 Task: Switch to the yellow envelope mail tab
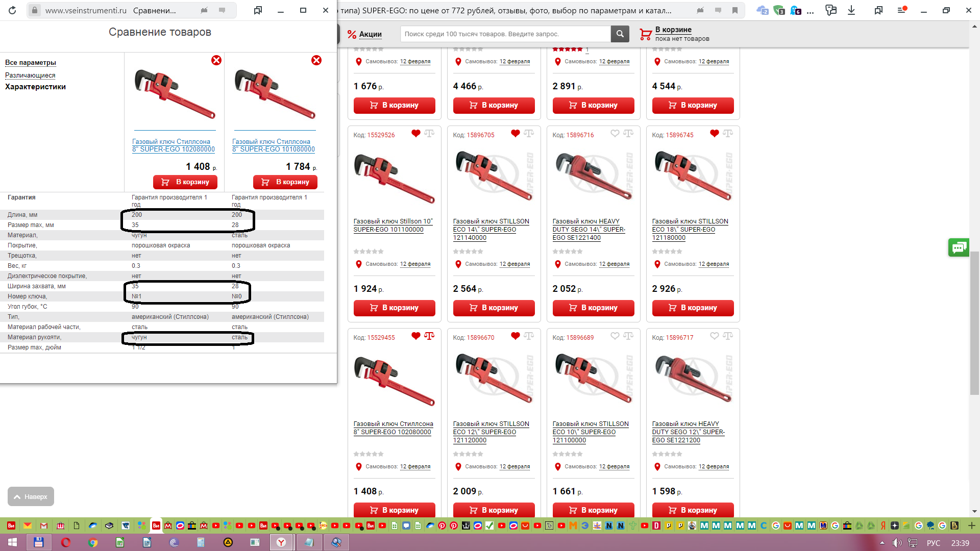[x=28, y=525]
